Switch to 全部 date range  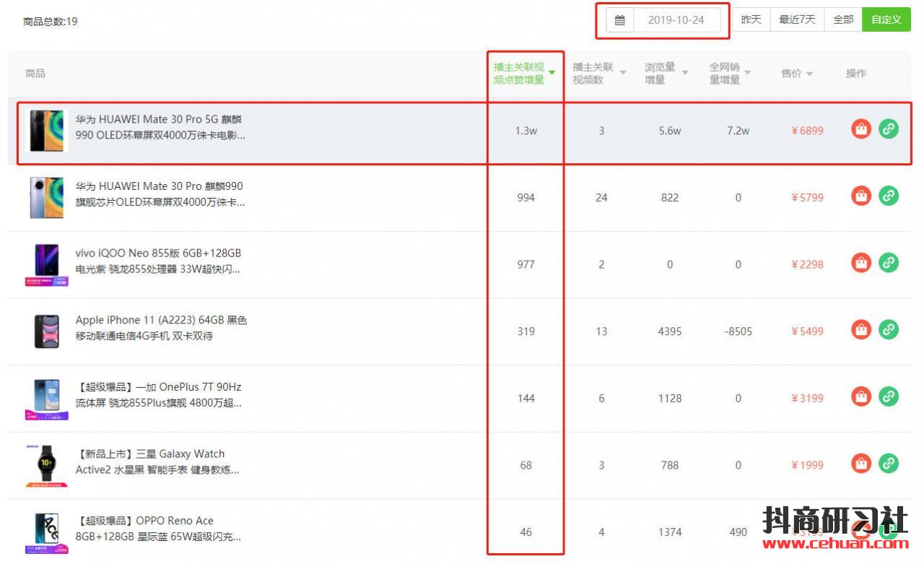[x=843, y=20]
